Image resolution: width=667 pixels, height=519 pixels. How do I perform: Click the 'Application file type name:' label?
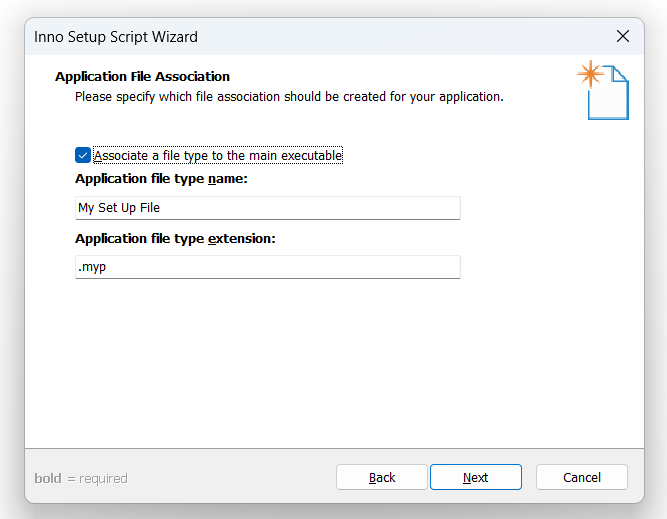(161, 179)
